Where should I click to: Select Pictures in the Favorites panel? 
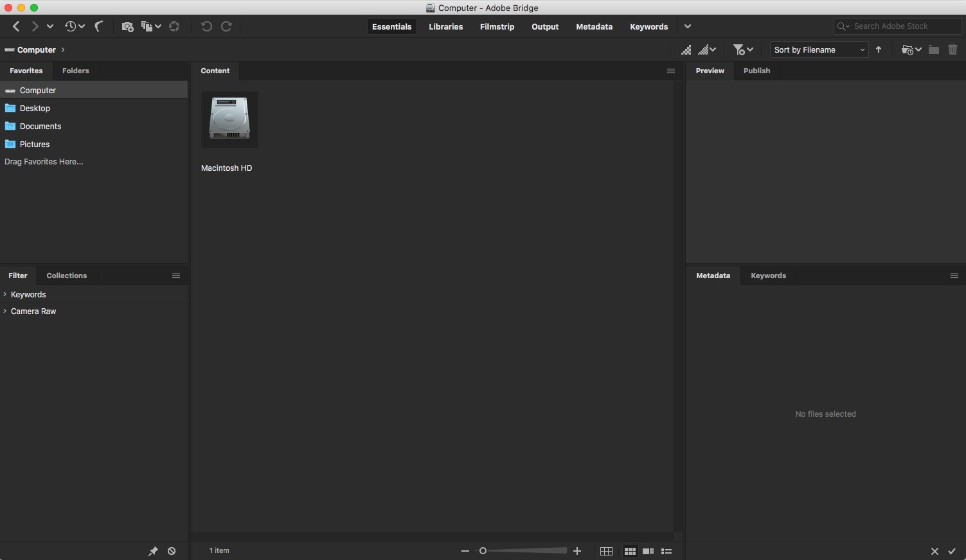click(34, 144)
